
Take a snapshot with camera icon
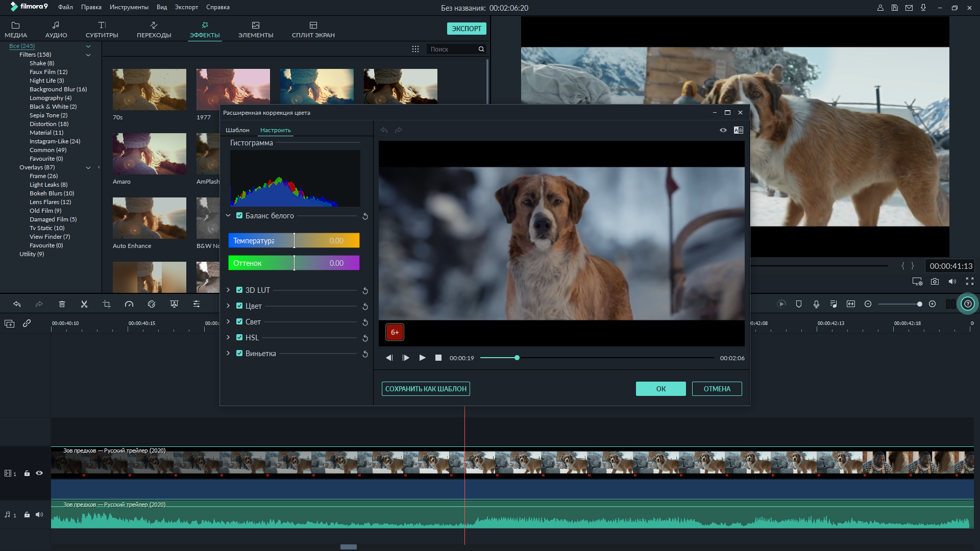click(x=935, y=282)
